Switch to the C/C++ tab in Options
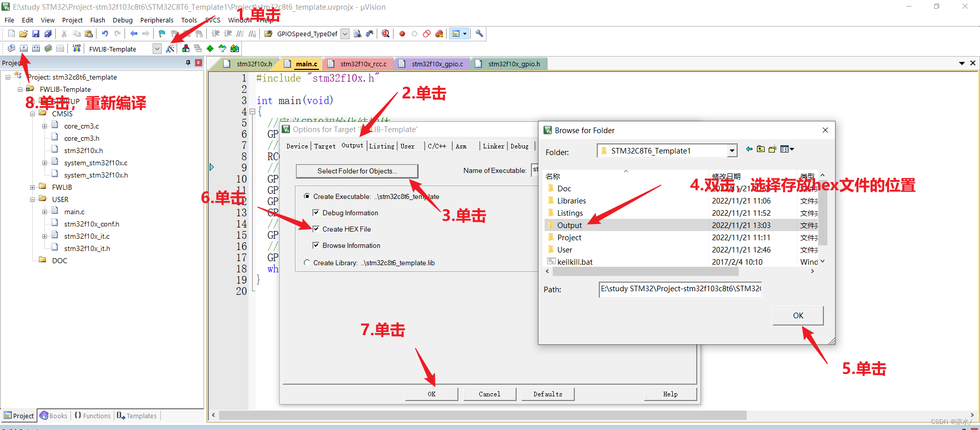980x430 pixels. click(437, 146)
